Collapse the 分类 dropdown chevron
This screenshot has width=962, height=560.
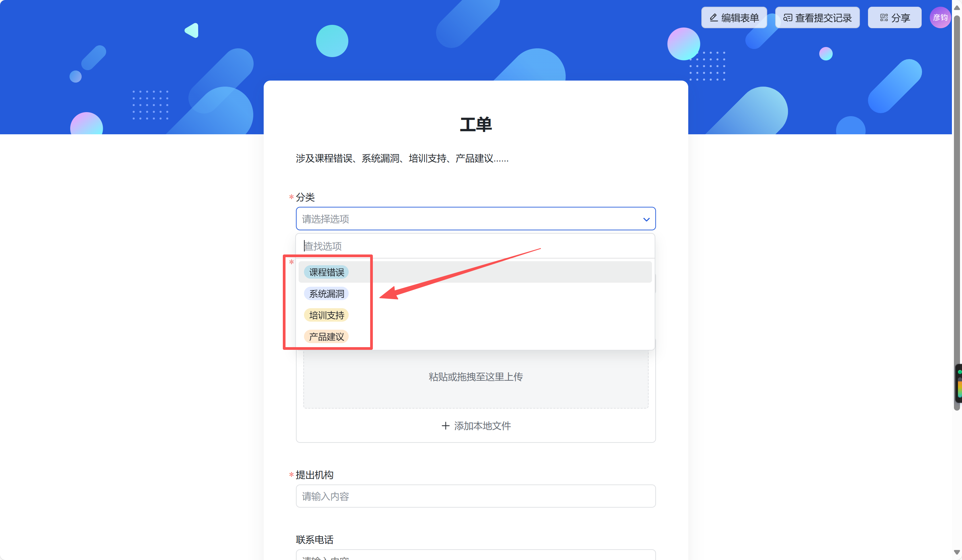point(646,219)
